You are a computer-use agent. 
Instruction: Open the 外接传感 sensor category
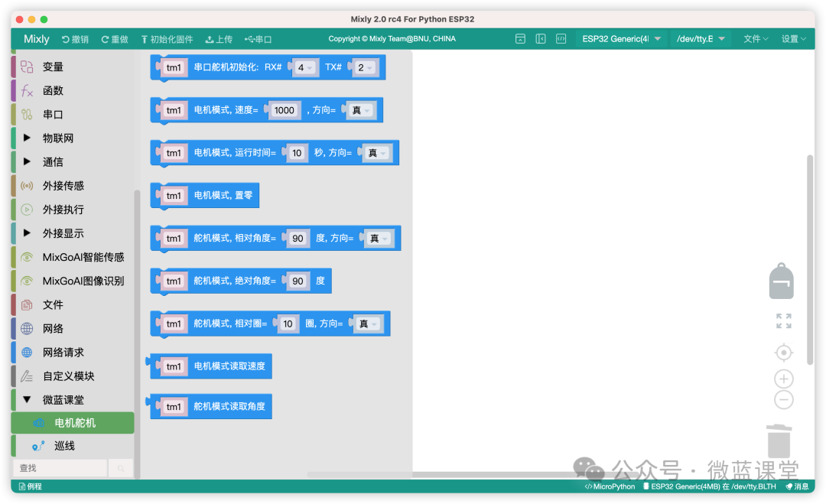tap(73, 185)
